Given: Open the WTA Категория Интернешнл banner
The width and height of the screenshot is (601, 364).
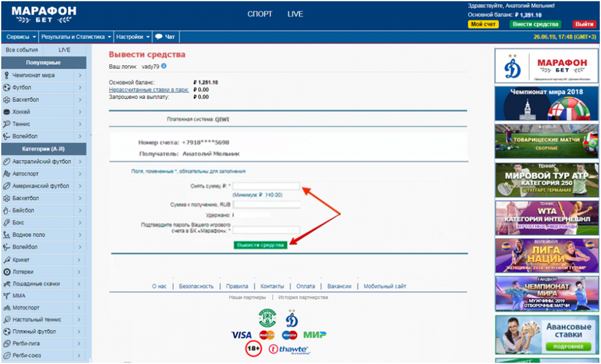Looking at the screenshot, I should point(546,218).
